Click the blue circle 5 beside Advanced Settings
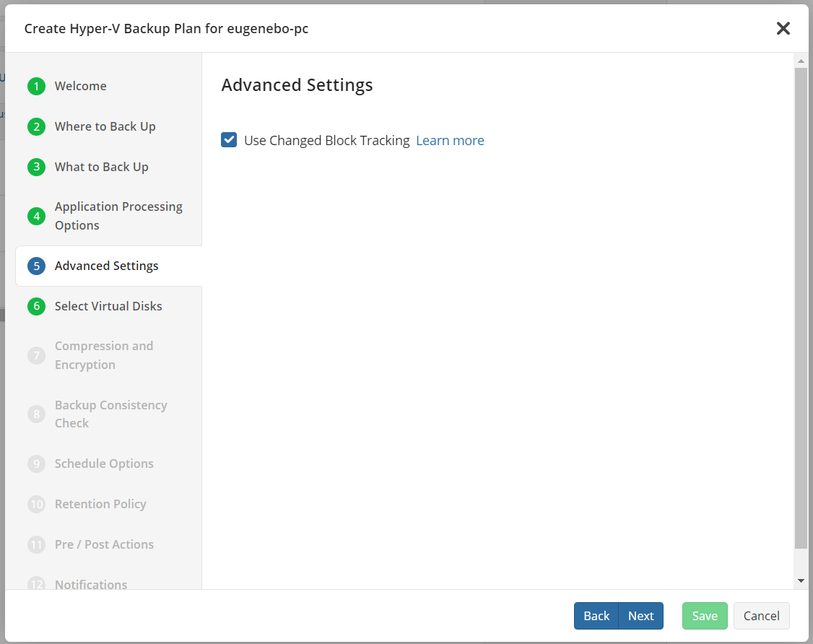This screenshot has width=813, height=644. (x=36, y=266)
